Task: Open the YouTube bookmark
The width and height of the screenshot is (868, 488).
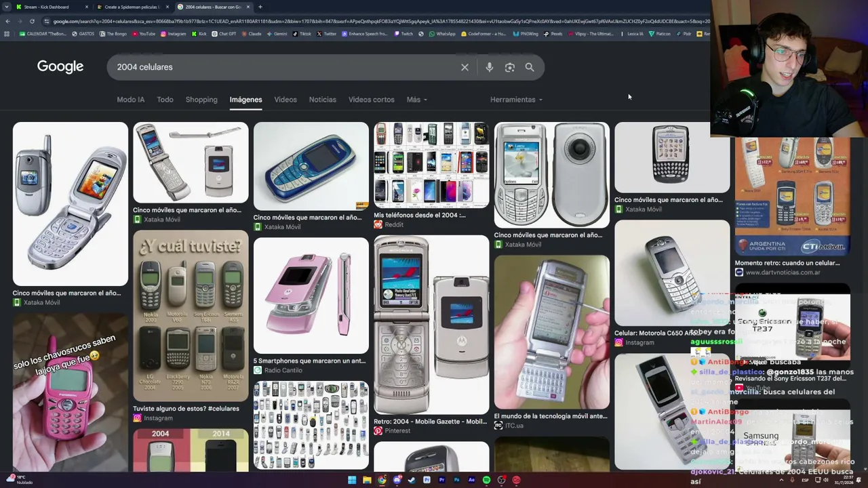Action: coord(144,33)
